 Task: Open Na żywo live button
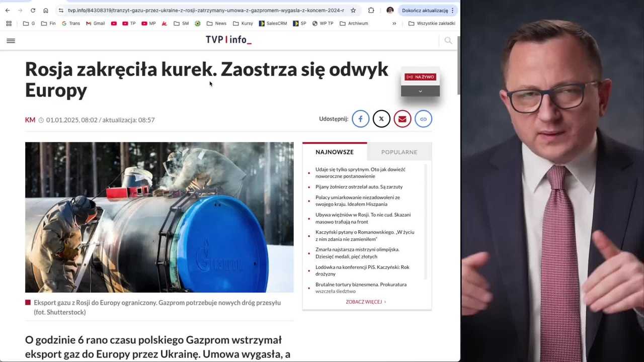coord(421,77)
